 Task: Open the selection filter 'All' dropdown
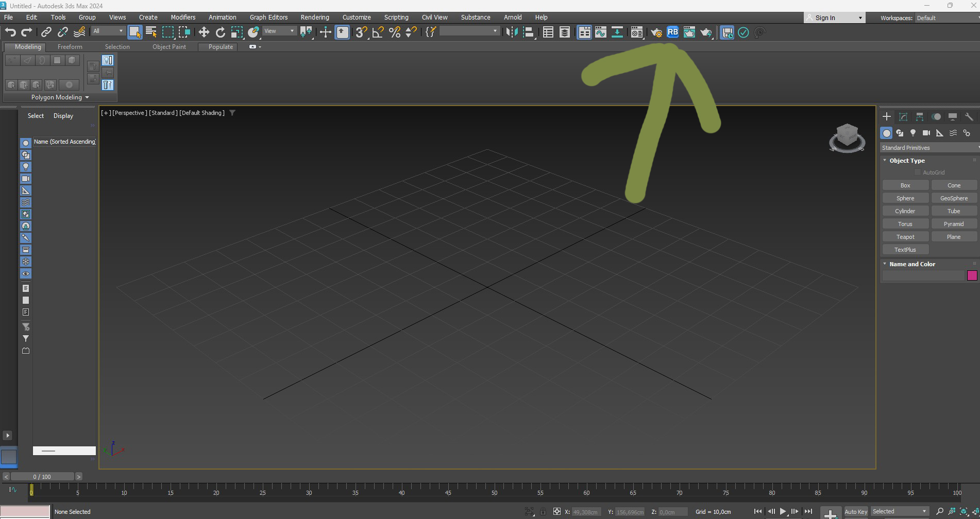coord(108,31)
